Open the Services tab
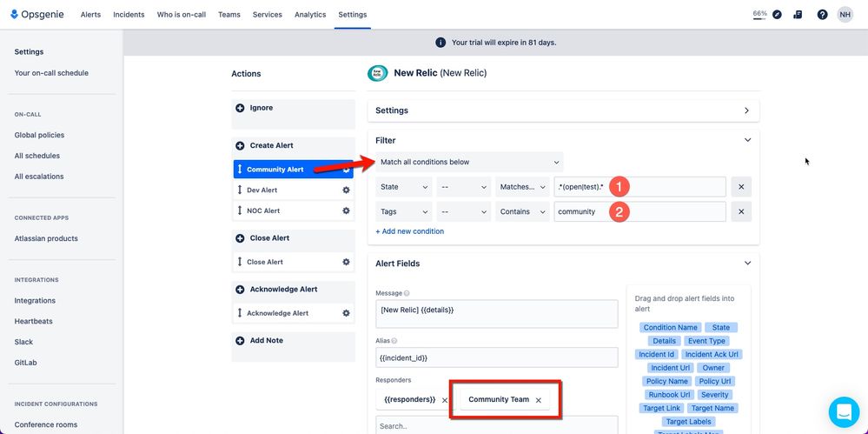 click(x=268, y=15)
